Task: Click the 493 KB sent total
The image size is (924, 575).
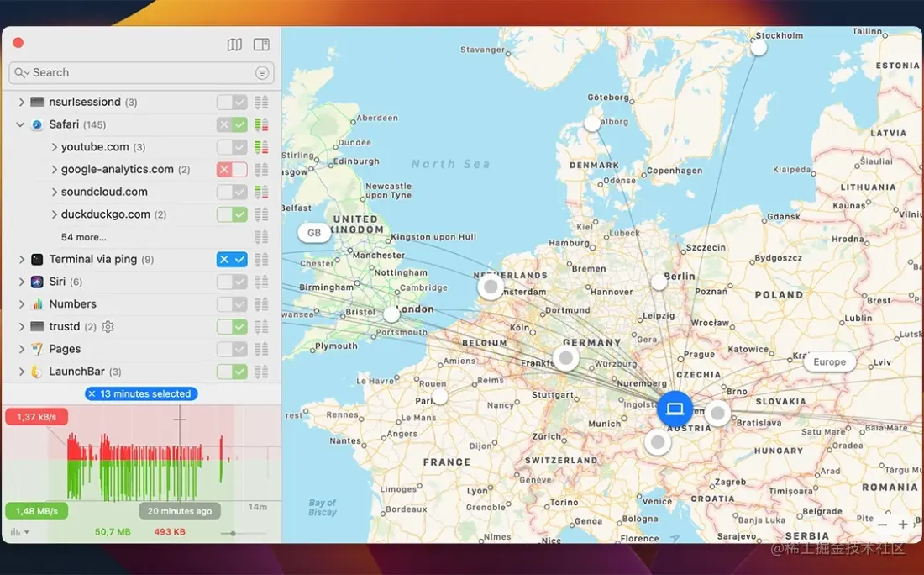Action: tap(170, 532)
